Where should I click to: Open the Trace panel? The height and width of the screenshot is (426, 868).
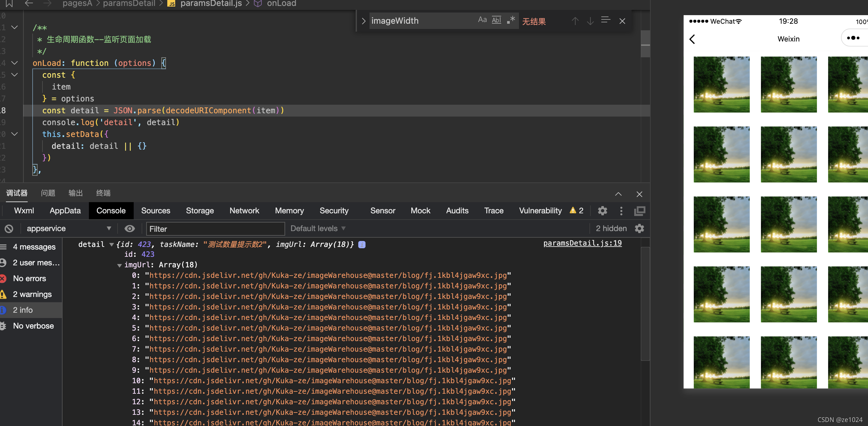point(494,210)
